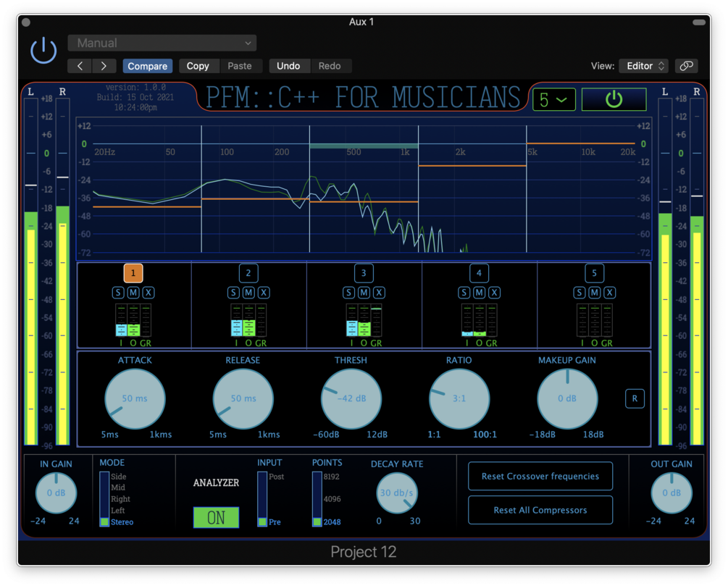Select compressor band 1
Image resolution: width=728 pixels, height=586 pixels.
pyautogui.click(x=133, y=273)
